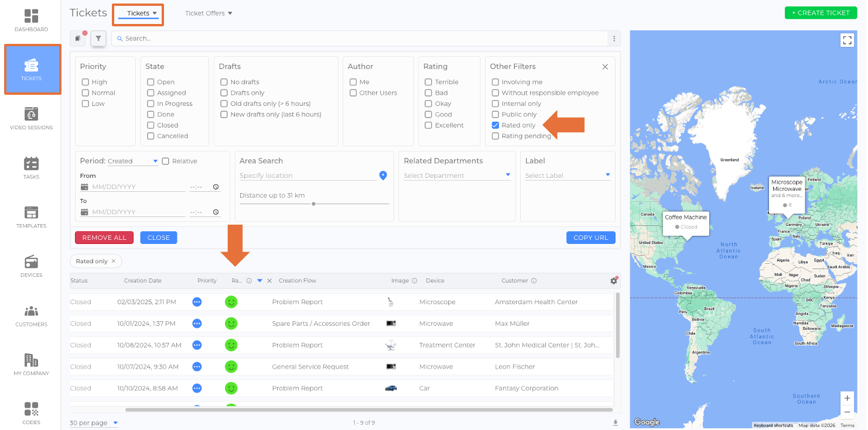868x430 pixels.
Task: Change the rows per page dropdown
Action: (94, 423)
